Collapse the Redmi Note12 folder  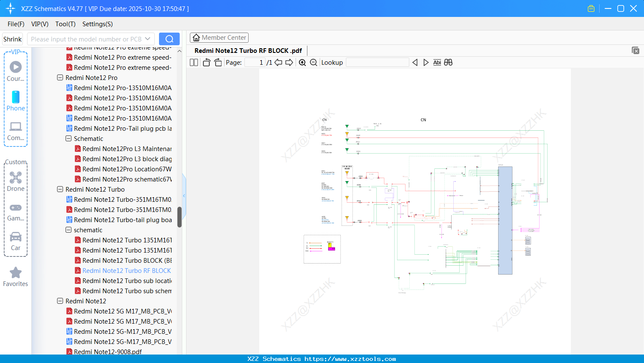point(60,301)
